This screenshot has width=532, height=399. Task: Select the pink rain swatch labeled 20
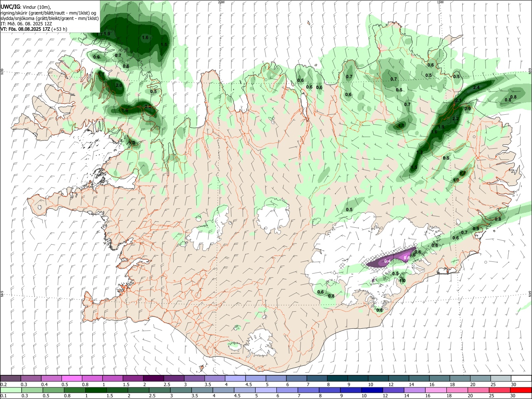coord(478,390)
